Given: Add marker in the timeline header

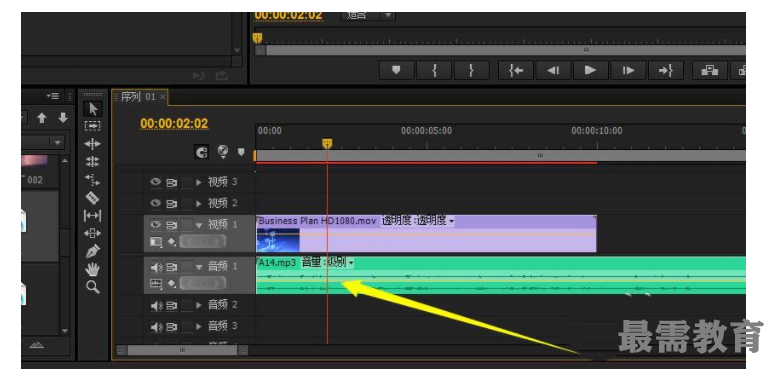Looking at the screenshot, I should (241, 152).
